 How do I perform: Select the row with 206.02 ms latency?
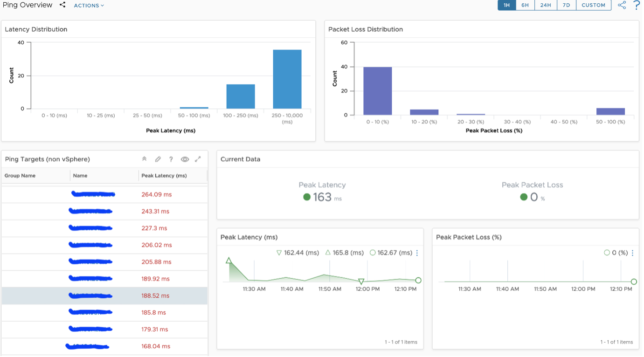tap(104, 245)
